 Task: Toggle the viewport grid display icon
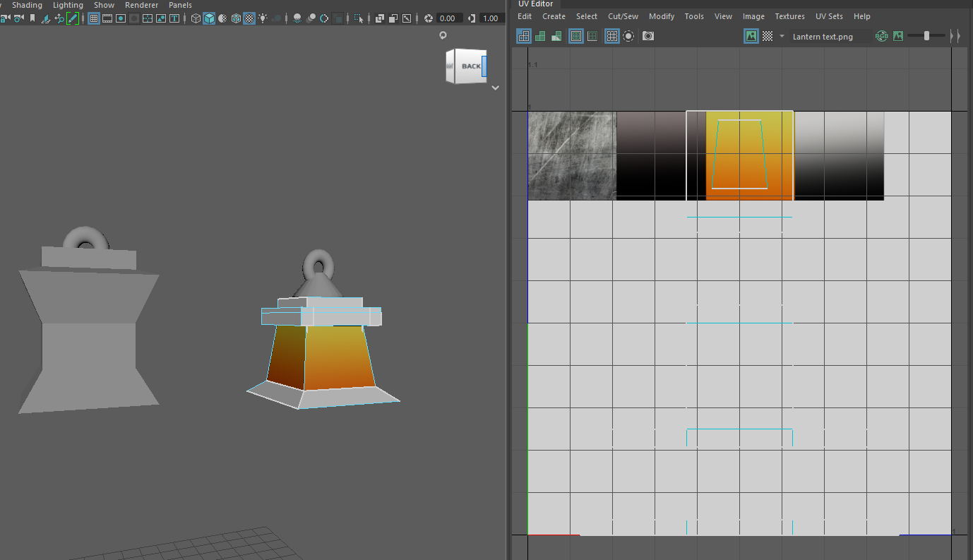point(94,18)
